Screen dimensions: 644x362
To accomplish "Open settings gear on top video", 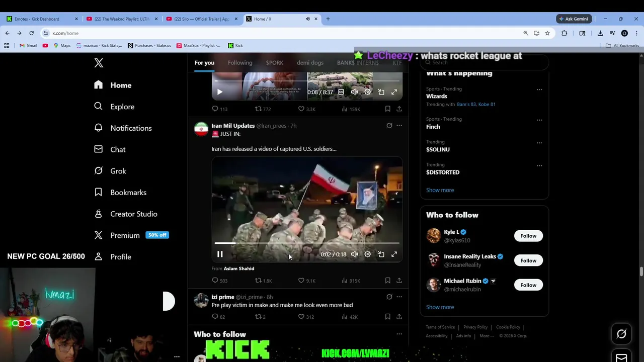I will [368, 92].
